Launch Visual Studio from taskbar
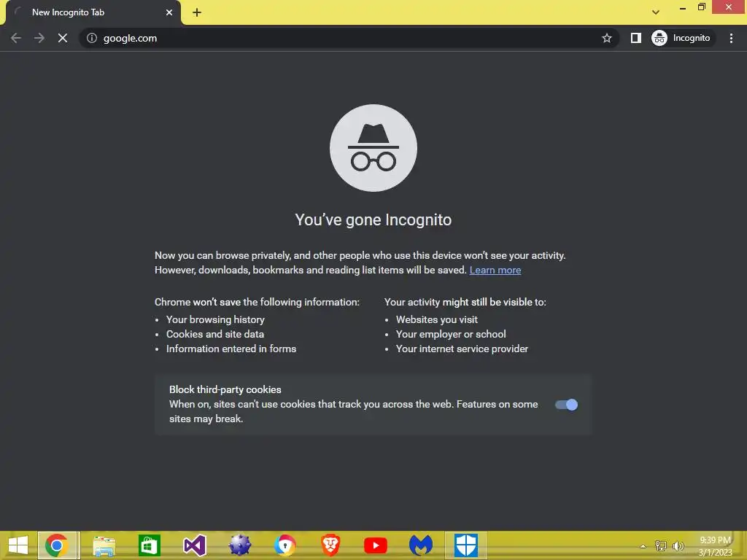This screenshot has height=560, width=747. [x=194, y=545]
